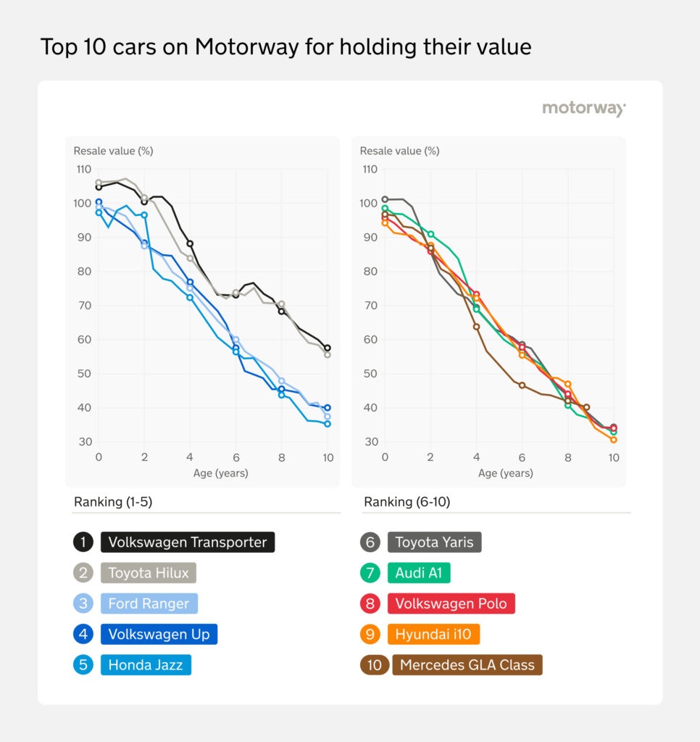Click the grey number 2 ranking circle
The width and height of the screenshot is (700, 742).
pos(83,572)
